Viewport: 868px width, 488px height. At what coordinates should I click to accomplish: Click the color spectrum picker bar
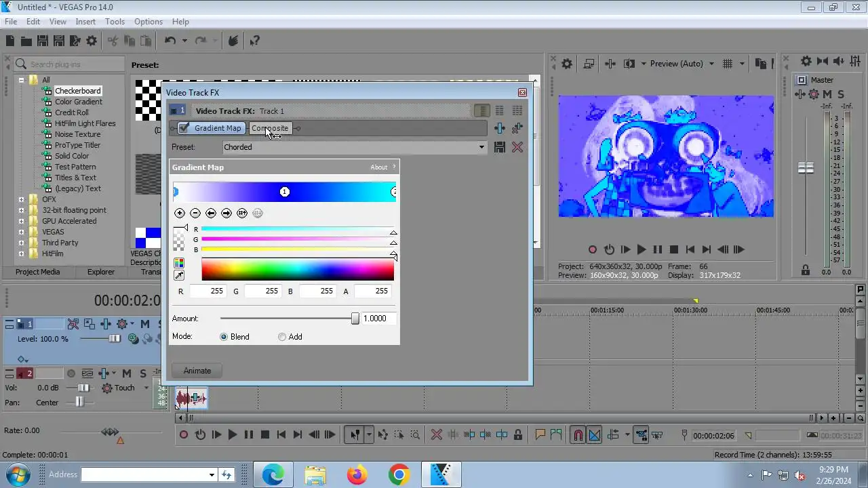(x=298, y=270)
